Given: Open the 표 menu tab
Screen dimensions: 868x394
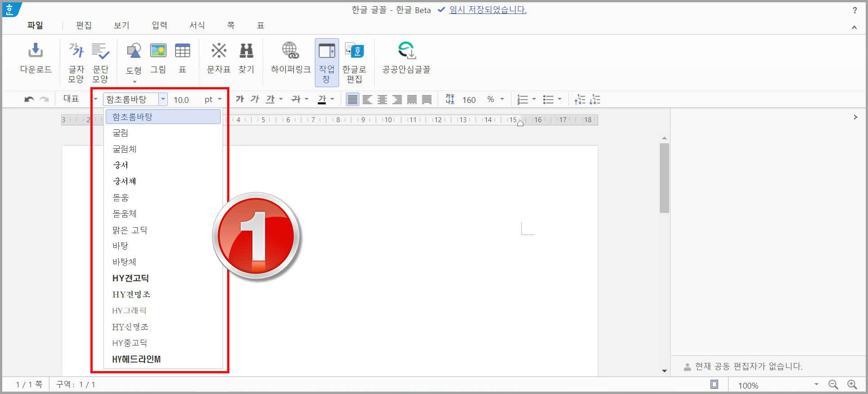Looking at the screenshot, I should [x=260, y=25].
